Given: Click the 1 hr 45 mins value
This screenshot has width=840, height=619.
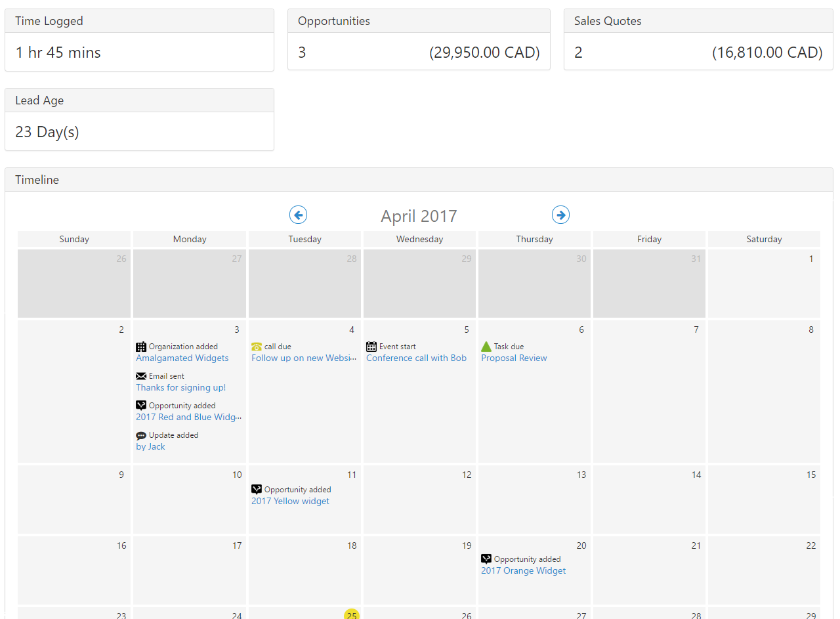Looking at the screenshot, I should click(x=58, y=53).
